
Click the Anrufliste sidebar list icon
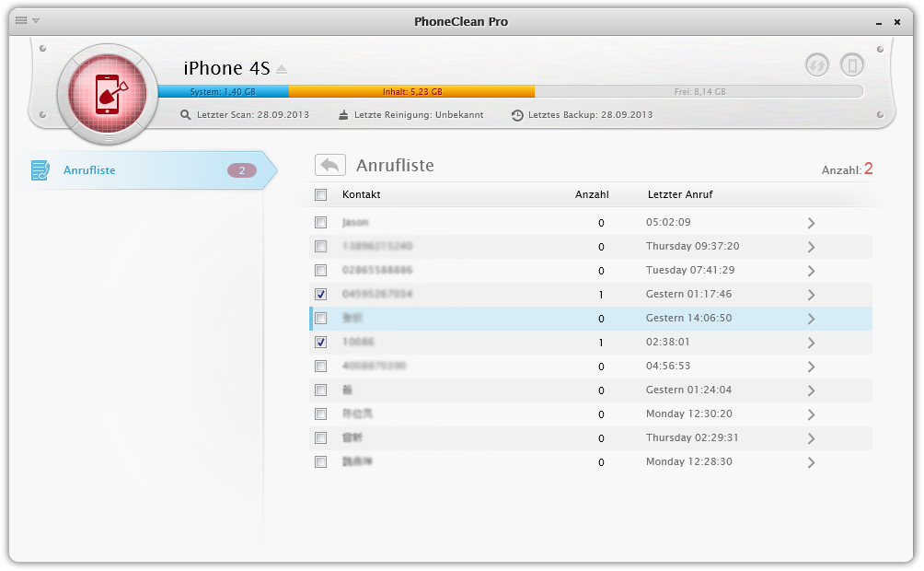point(40,170)
